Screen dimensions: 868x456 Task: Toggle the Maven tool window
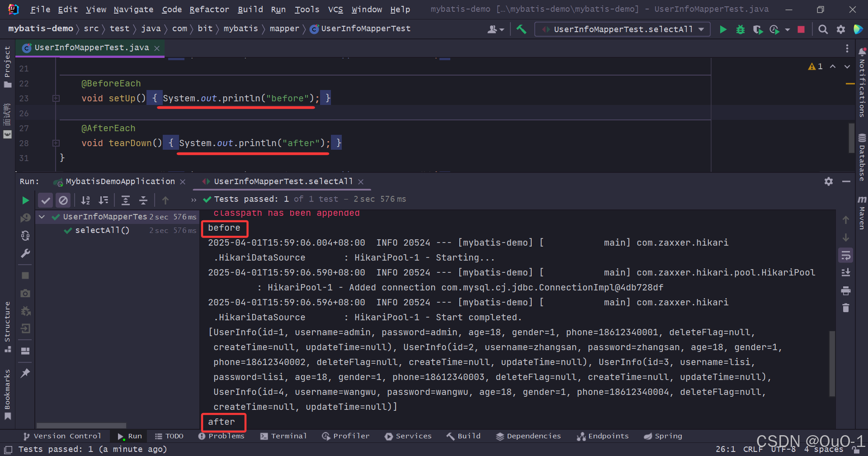pyautogui.click(x=862, y=213)
